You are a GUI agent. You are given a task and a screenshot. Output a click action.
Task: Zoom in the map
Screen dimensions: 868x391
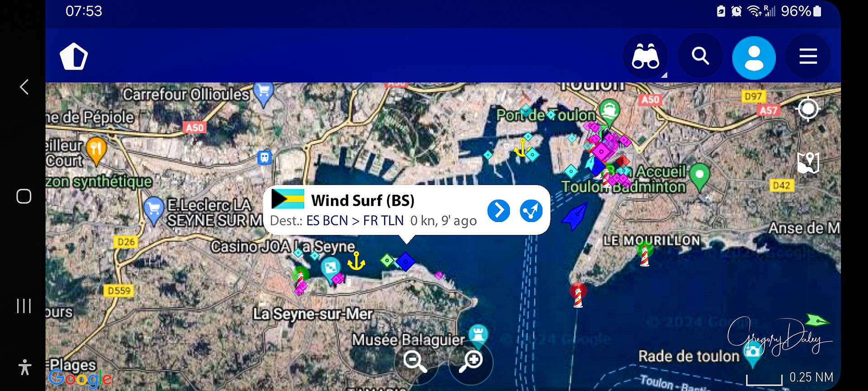[470, 362]
